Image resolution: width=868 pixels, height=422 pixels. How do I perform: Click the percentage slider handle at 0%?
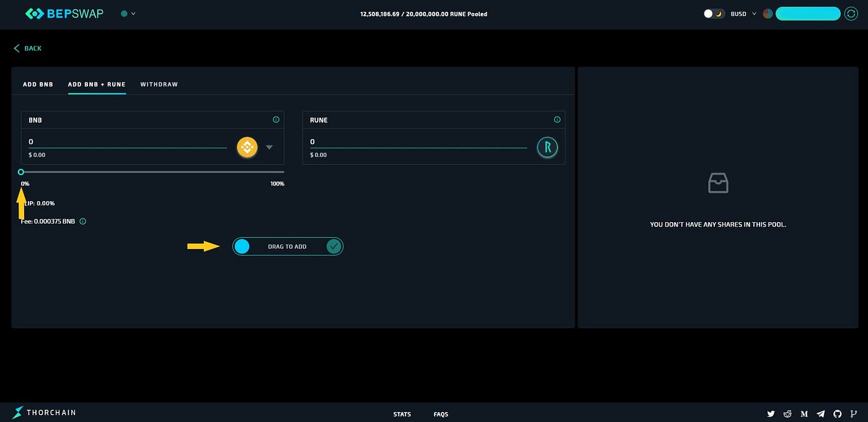(x=21, y=172)
